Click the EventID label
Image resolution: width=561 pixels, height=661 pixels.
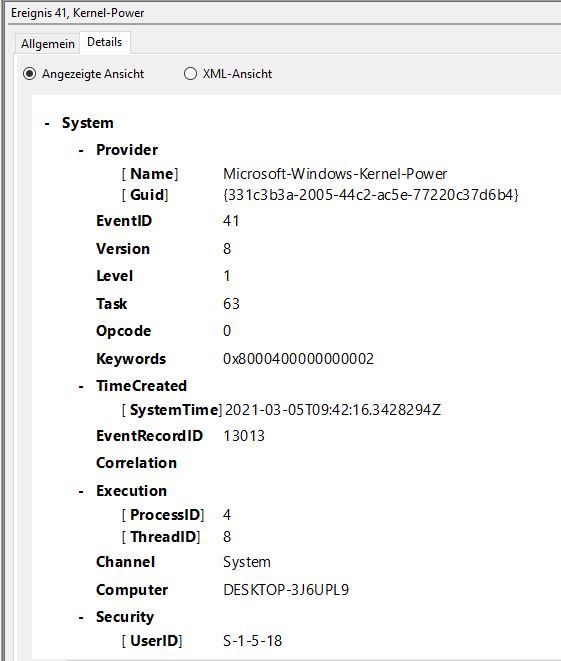click(124, 221)
